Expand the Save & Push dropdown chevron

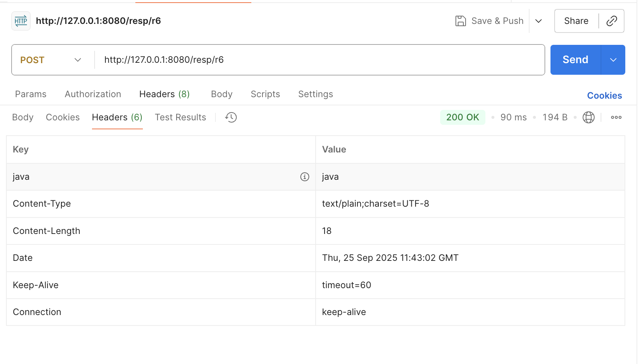(539, 21)
